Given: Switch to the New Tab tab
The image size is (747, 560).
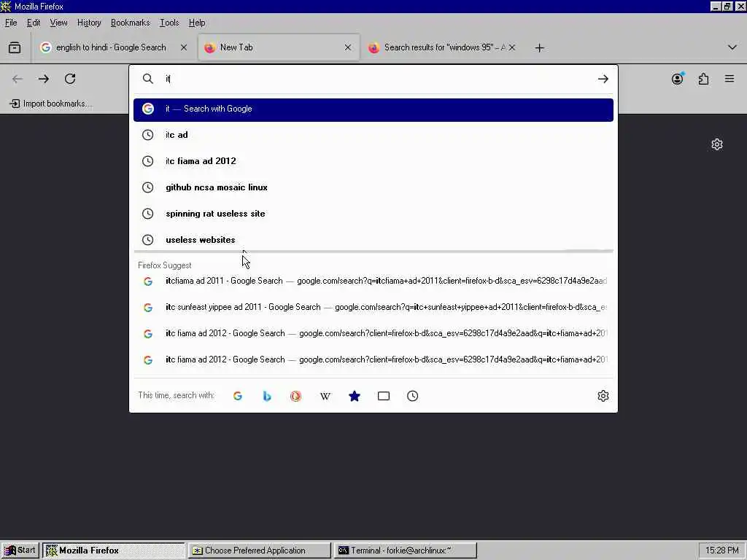Looking at the screenshot, I should (x=279, y=47).
